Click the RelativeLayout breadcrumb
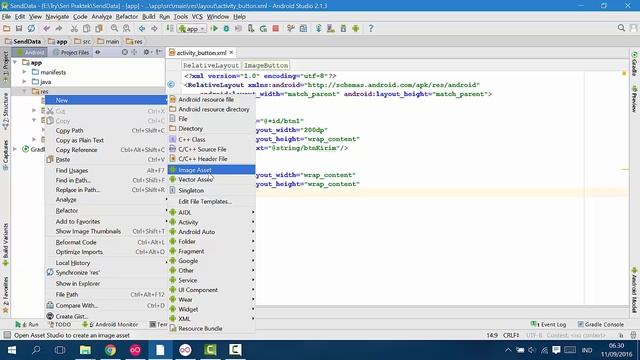This screenshot has height=360, width=640. (211, 65)
